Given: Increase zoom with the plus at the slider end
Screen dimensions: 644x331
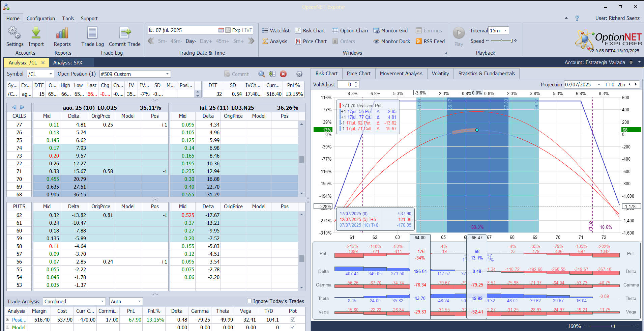Looking at the screenshot, I should [637, 326].
